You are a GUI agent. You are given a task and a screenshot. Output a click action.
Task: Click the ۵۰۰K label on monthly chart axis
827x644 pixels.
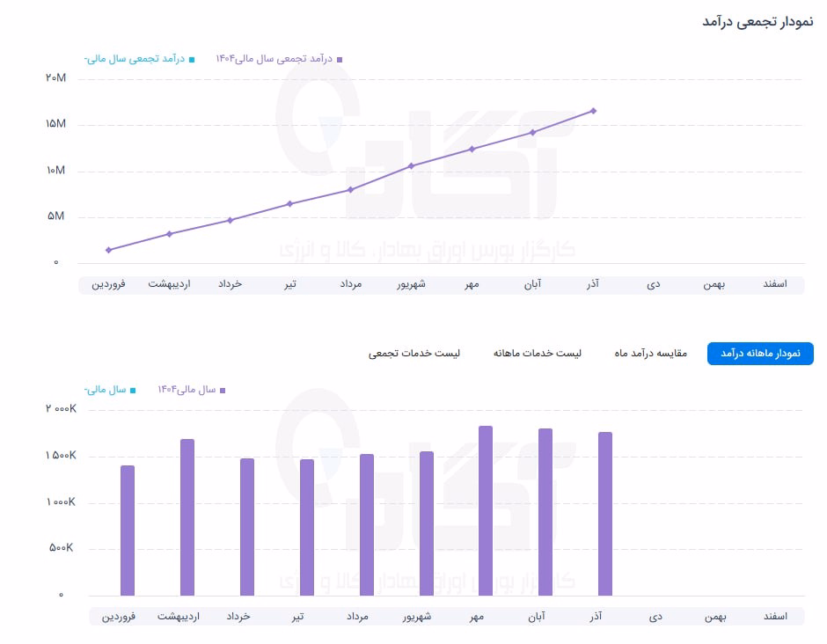[x=62, y=548]
